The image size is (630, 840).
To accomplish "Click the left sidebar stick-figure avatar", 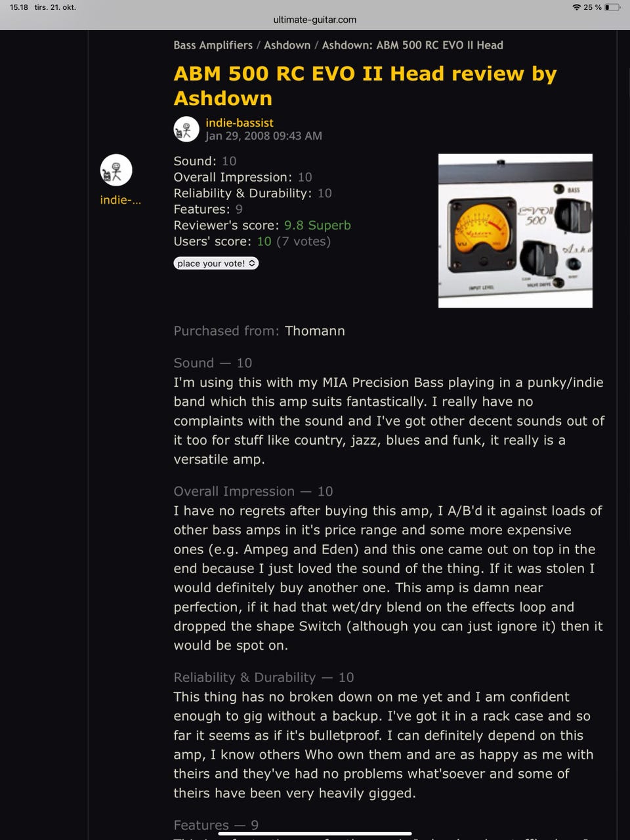I will [116, 170].
